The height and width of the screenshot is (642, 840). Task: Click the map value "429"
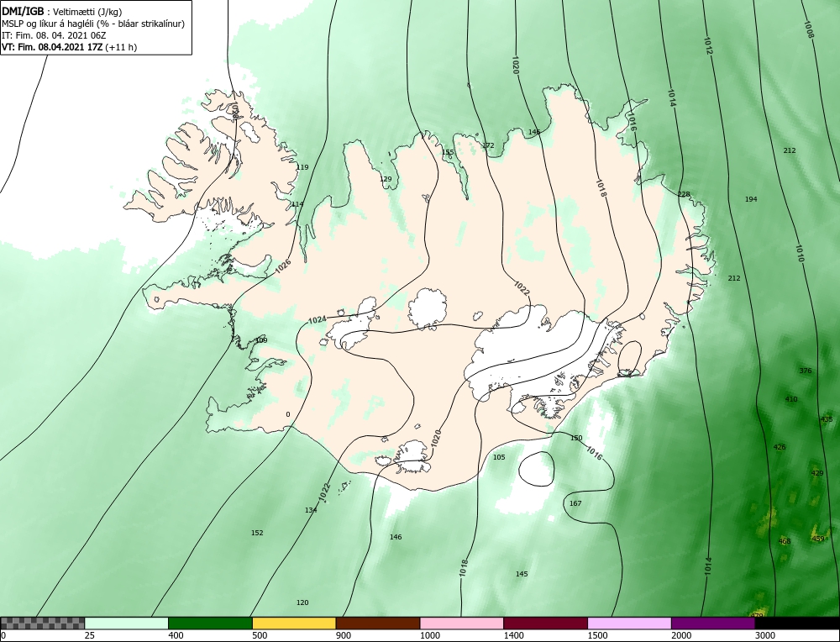point(817,473)
